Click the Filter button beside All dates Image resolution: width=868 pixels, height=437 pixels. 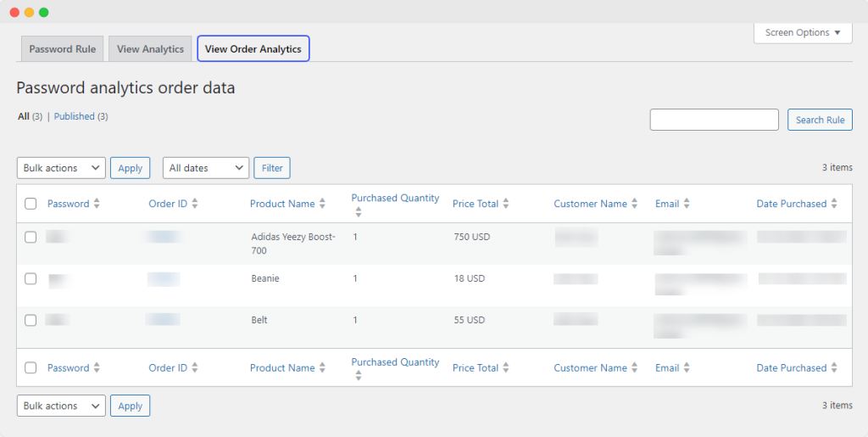click(272, 168)
